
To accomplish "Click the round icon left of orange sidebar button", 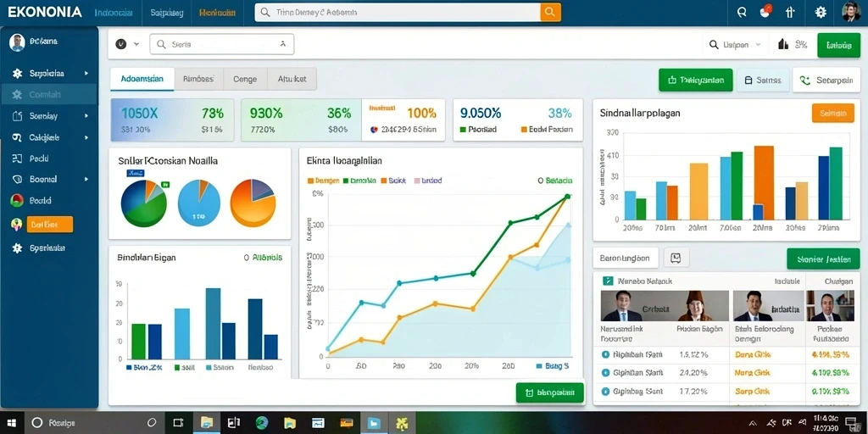I will pyautogui.click(x=17, y=224).
